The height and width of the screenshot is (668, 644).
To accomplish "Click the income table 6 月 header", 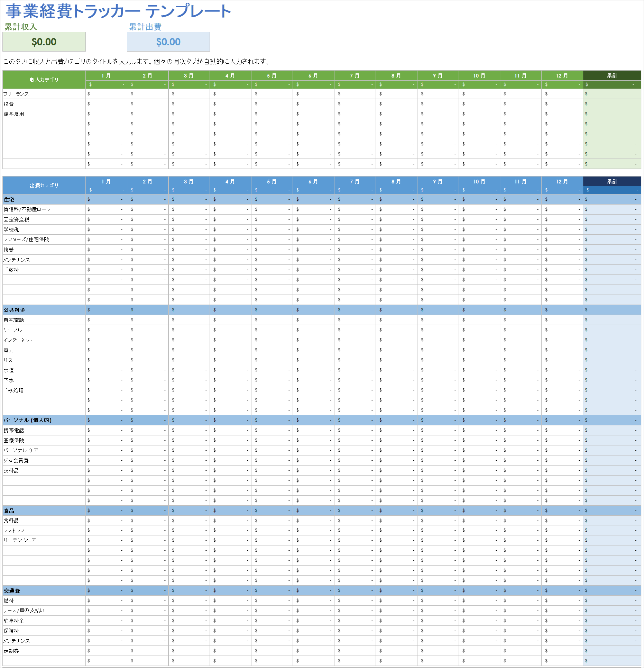I will 313,75.
